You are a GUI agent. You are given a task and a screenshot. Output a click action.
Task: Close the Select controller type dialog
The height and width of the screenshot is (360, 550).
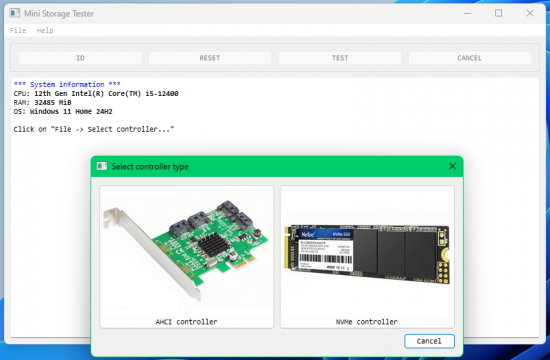coord(452,166)
